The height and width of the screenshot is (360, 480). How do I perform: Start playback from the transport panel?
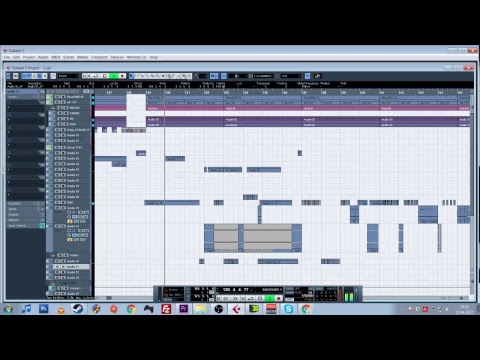click(x=270, y=298)
